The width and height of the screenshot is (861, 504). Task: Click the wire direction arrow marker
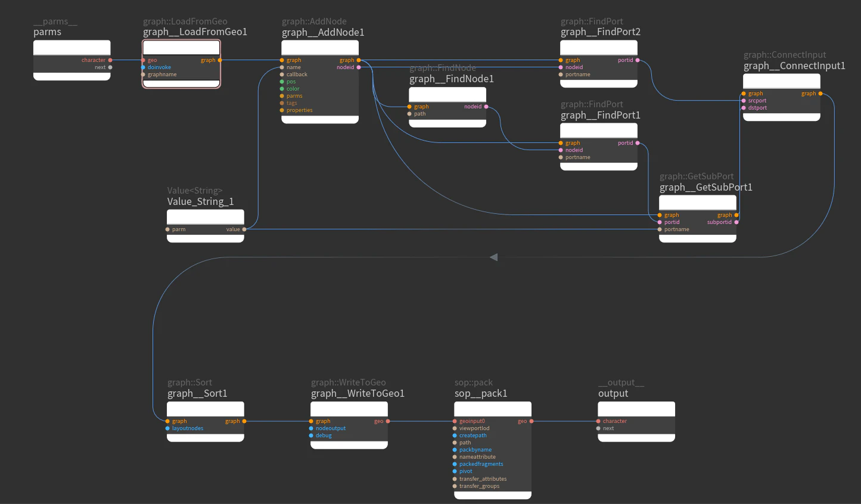coord(493,257)
